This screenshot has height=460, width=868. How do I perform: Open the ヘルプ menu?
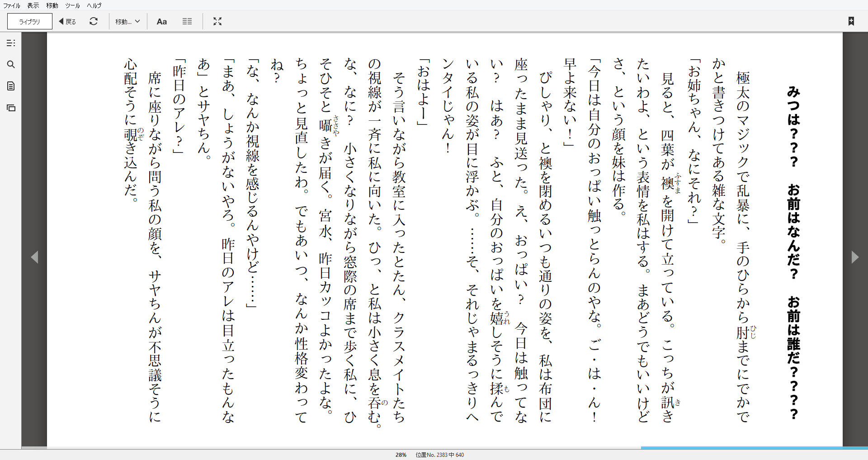[94, 5]
